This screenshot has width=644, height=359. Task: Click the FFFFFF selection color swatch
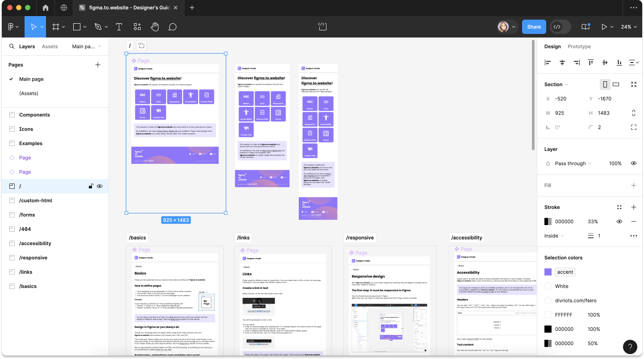(x=548, y=315)
